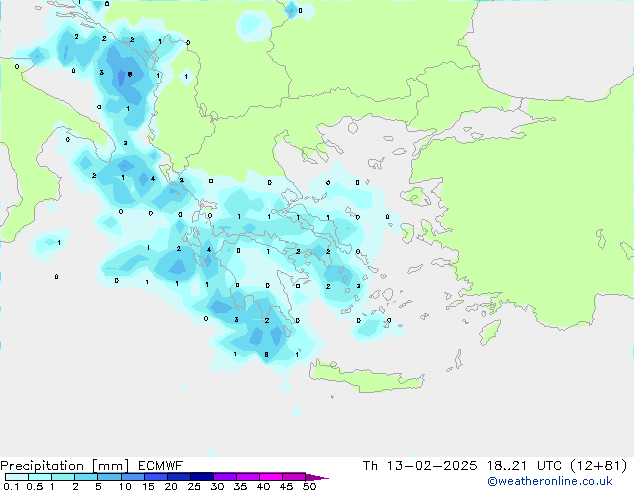Screen dimensions: 634x490
Task: Click the legend scale label '0.1'
Action: pyautogui.click(x=11, y=486)
